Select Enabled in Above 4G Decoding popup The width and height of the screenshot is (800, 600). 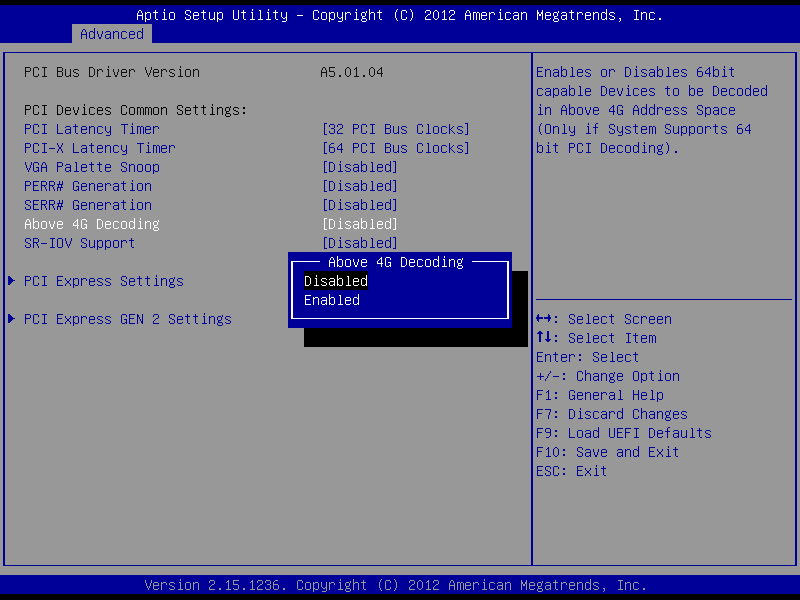tap(332, 300)
